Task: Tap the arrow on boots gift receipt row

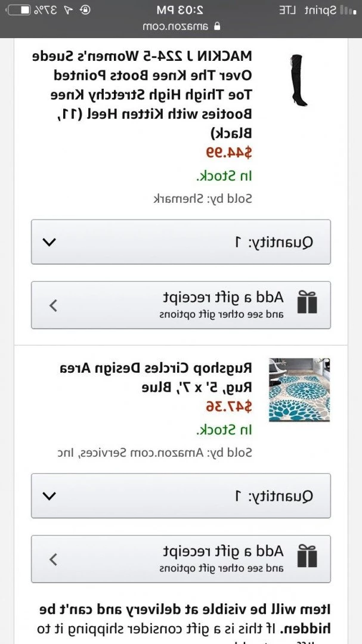Action: click(x=53, y=305)
